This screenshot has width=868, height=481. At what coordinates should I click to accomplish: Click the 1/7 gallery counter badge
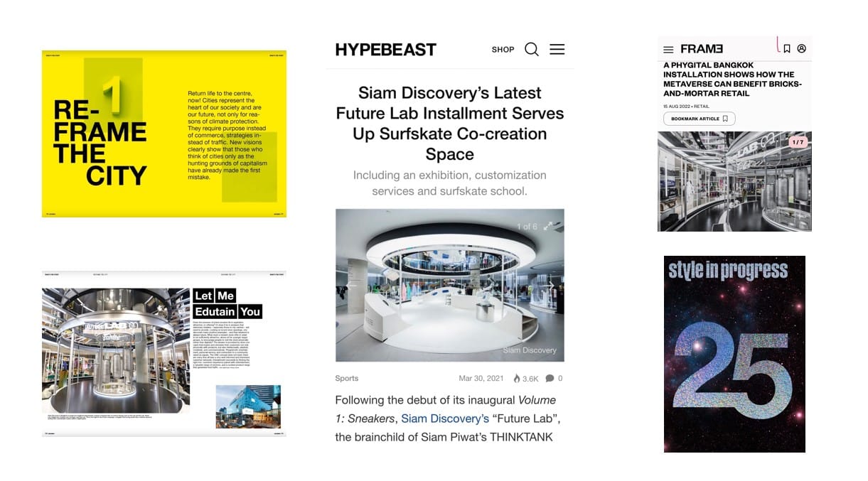(x=798, y=142)
